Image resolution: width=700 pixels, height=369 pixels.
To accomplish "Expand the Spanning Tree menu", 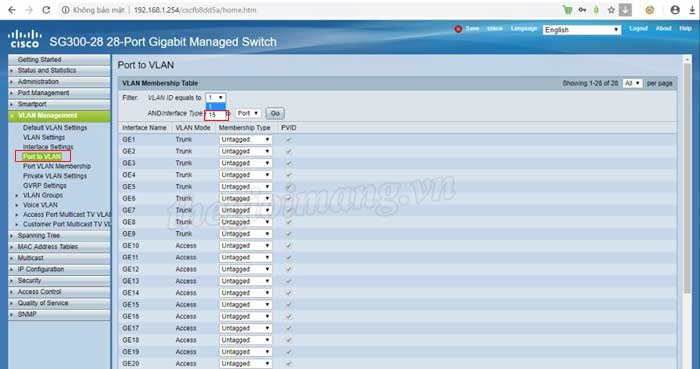I will [38, 236].
